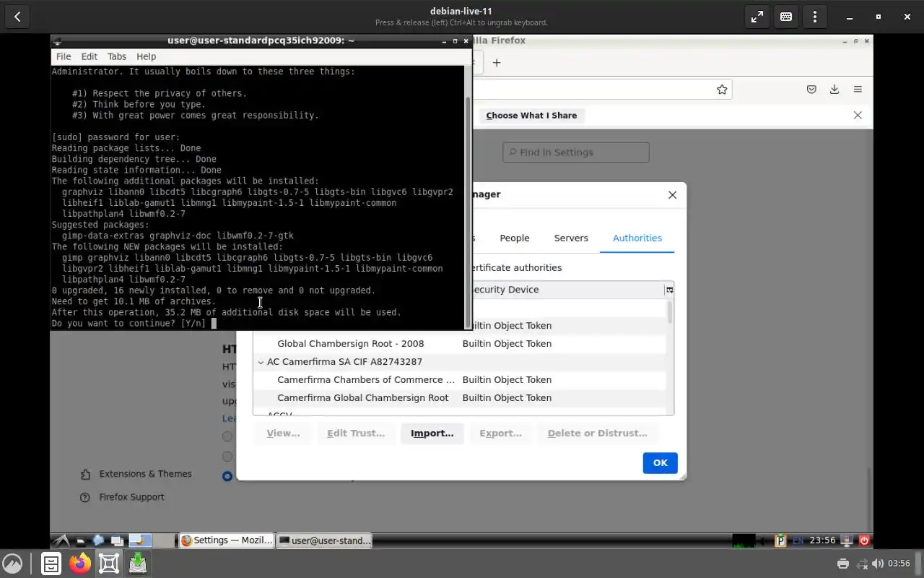
Task: Click the printer icon in host tray
Action: tap(842, 564)
